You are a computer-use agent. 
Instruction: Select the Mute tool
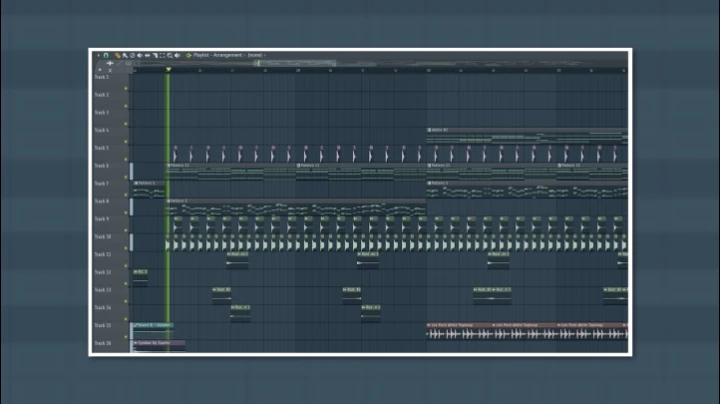point(140,55)
